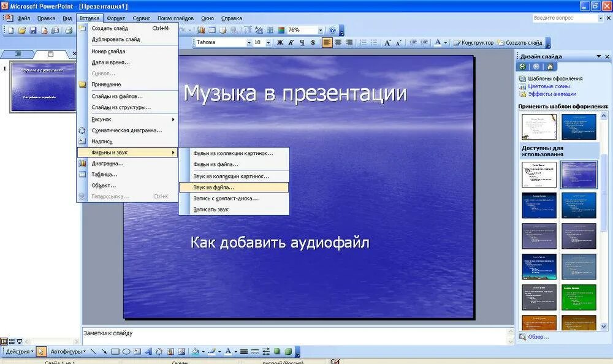613x364 pixels.
Task: Click the 3-D style icon
Action: tap(288, 352)
